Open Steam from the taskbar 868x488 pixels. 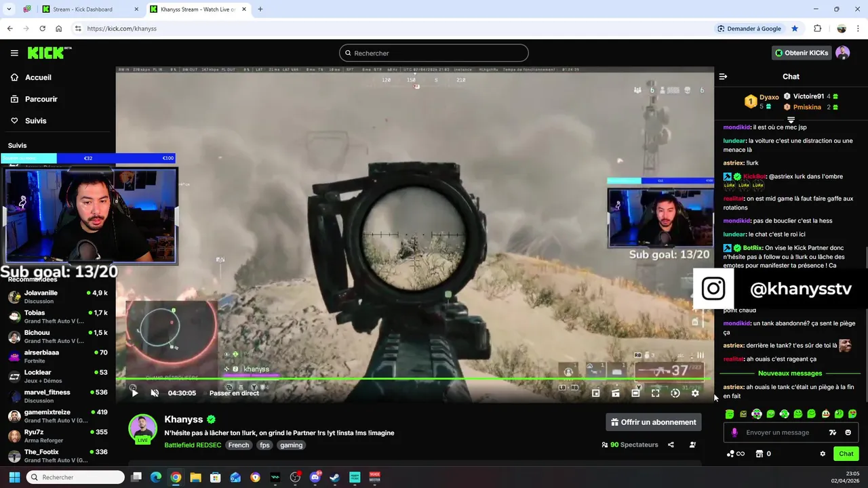335,477
